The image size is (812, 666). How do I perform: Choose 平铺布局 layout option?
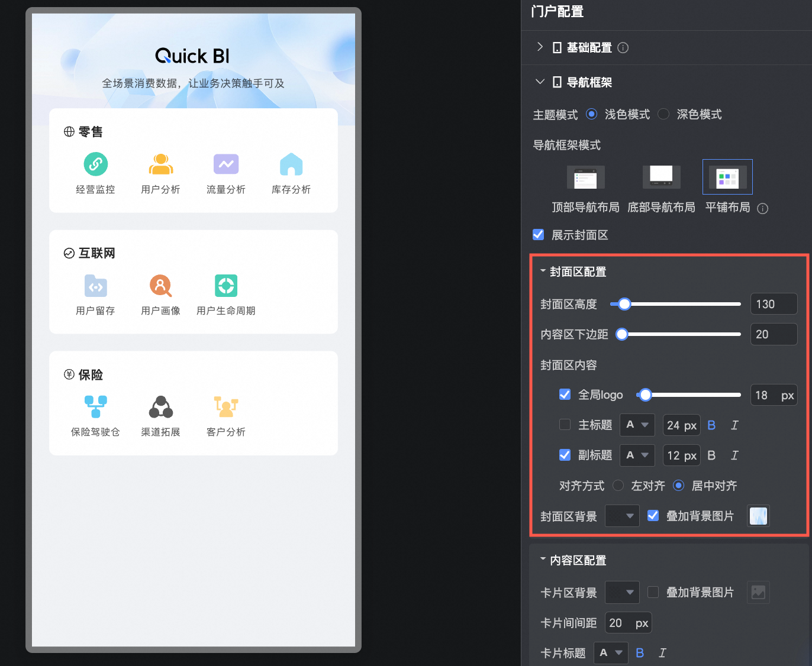pyautogui.click(x=727, y=177)
